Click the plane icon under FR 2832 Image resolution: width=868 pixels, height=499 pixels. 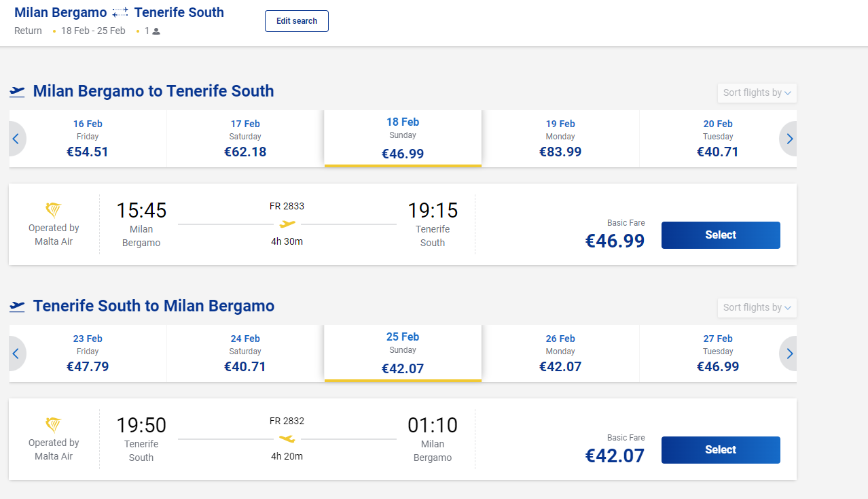click(287, 438)
